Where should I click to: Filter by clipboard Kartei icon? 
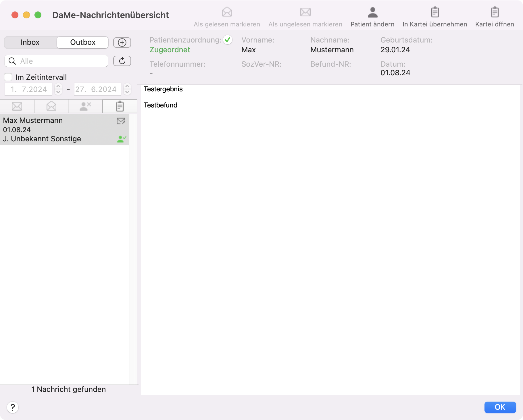coord(120,106)
